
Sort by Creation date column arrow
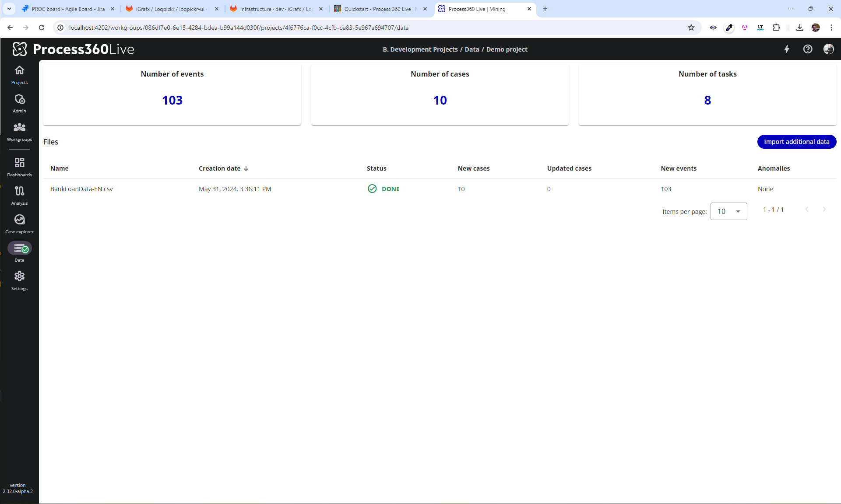[x=246, y=168]
